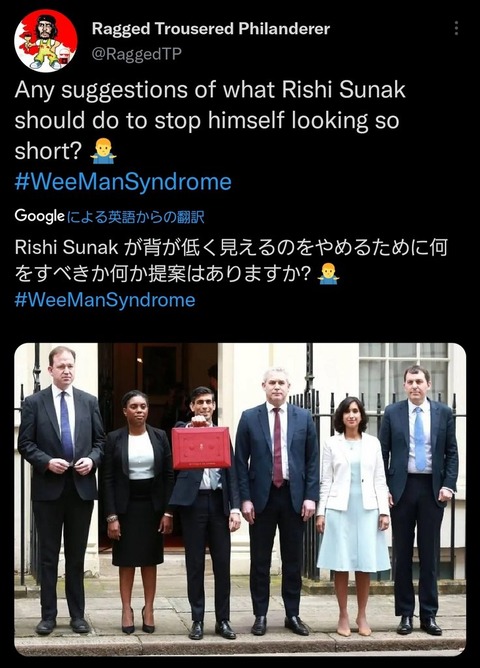480x668 pixels.
Task: Click the tall man with navy tie
Action: 61,489
